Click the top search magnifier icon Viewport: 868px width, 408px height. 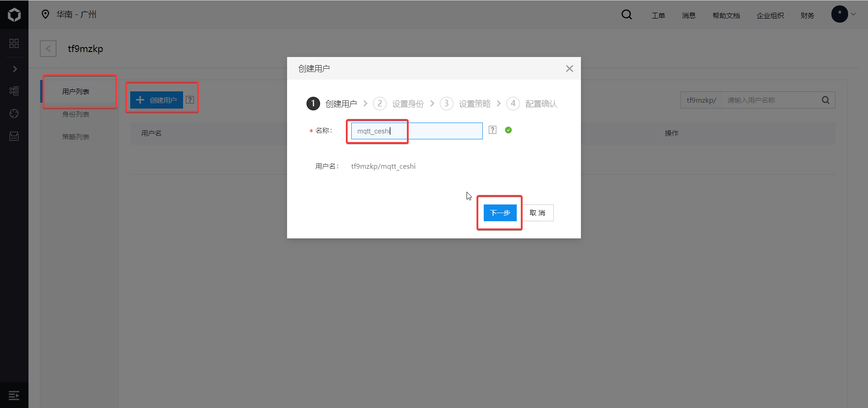[627, 14]
